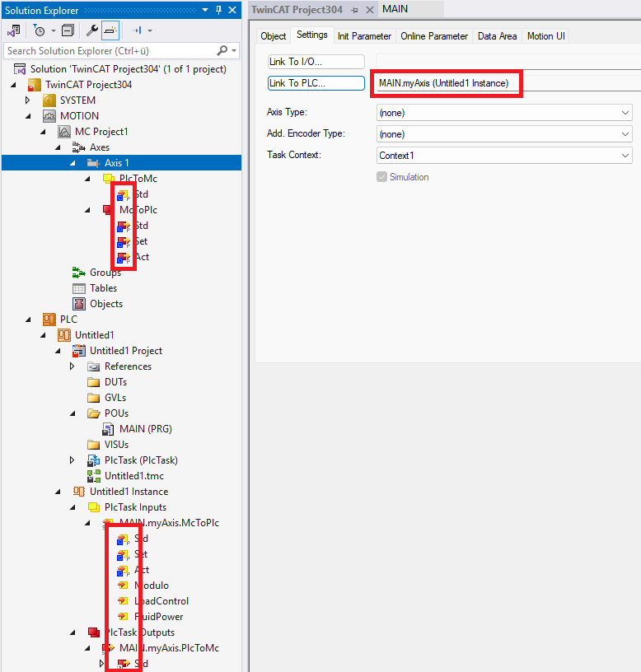The height and width of the screenshot is (672, 641).
Task: Click Link To PLC... button
Action: point(316,83)
